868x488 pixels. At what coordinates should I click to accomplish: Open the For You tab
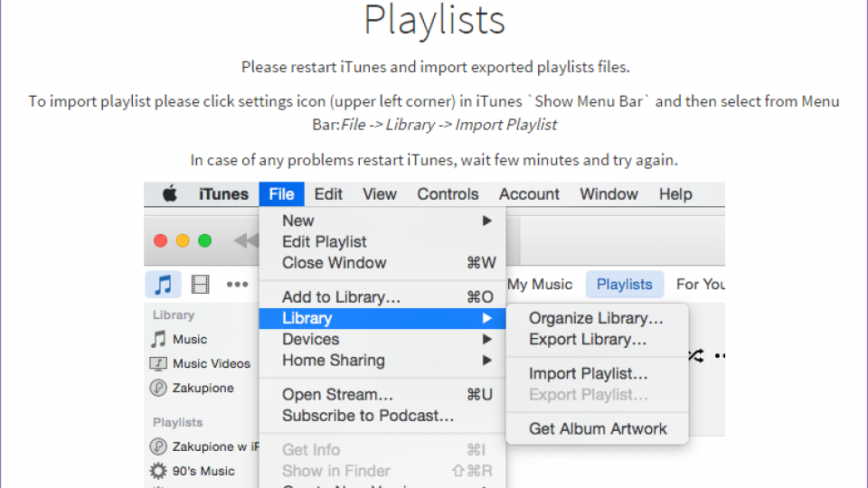[x=700, y=285]
